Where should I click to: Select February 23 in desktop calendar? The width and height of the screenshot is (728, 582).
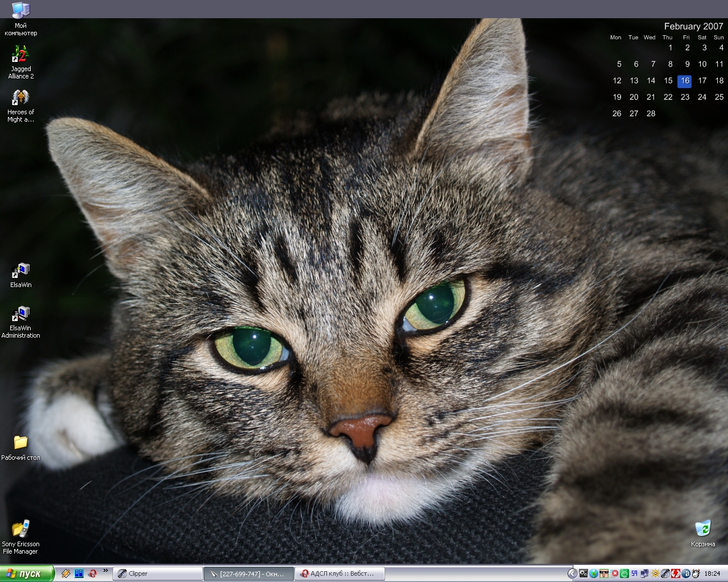(x=685, y=97)
